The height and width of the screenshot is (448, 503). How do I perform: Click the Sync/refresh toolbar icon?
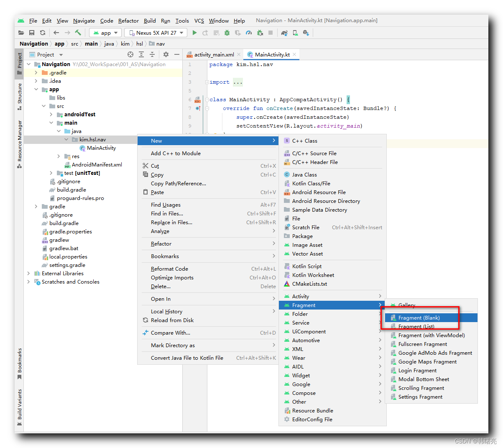click(x=42, y=33)
